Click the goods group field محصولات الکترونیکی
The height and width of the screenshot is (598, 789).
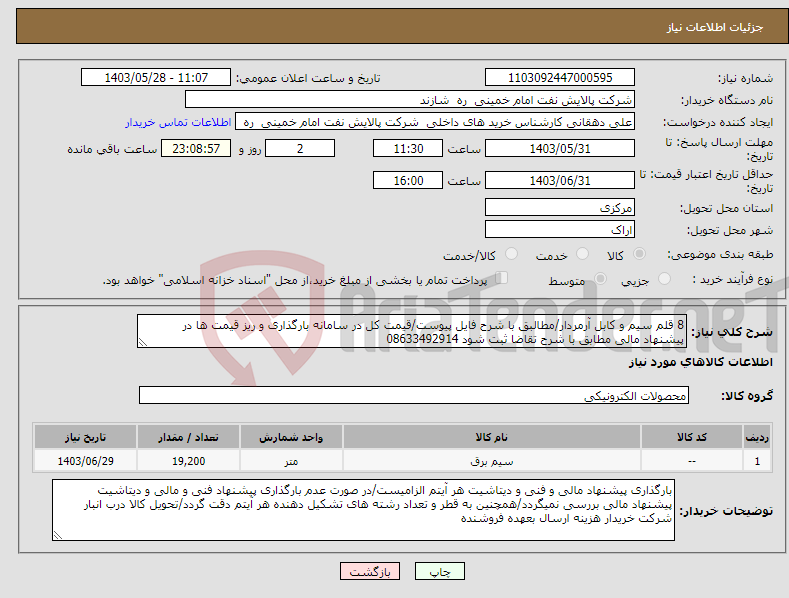(414, 395)
